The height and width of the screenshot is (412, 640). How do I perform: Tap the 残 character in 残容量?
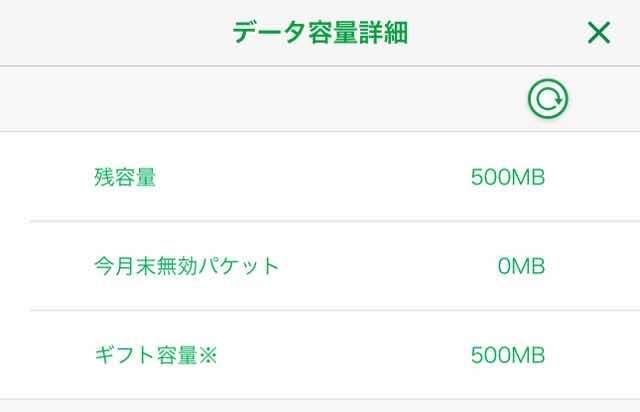104,178
